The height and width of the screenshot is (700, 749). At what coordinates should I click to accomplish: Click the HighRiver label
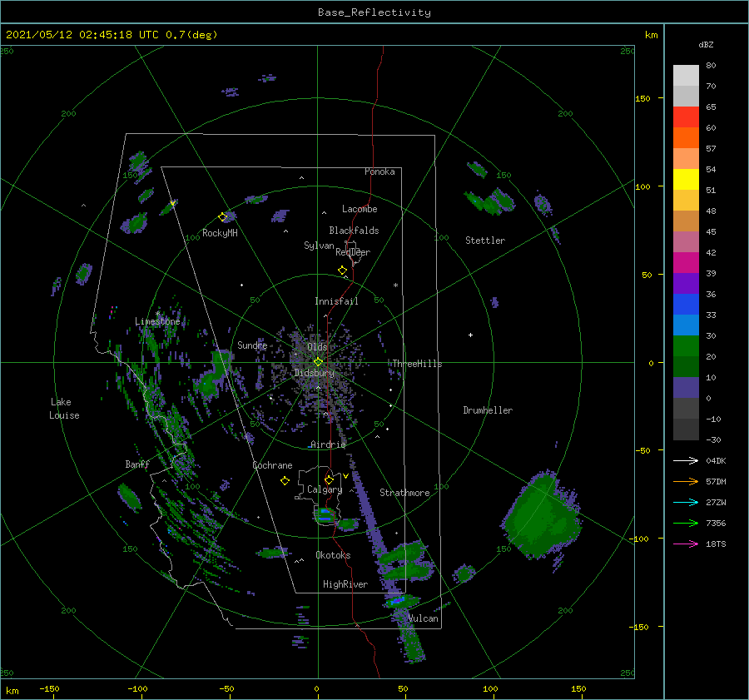[345, 584]
